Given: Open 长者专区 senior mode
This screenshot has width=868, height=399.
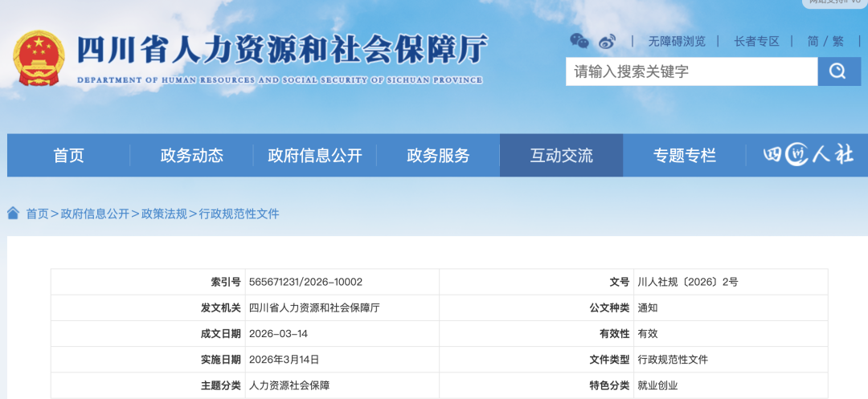Looking at the screenshot, I should tap(757, 42).
